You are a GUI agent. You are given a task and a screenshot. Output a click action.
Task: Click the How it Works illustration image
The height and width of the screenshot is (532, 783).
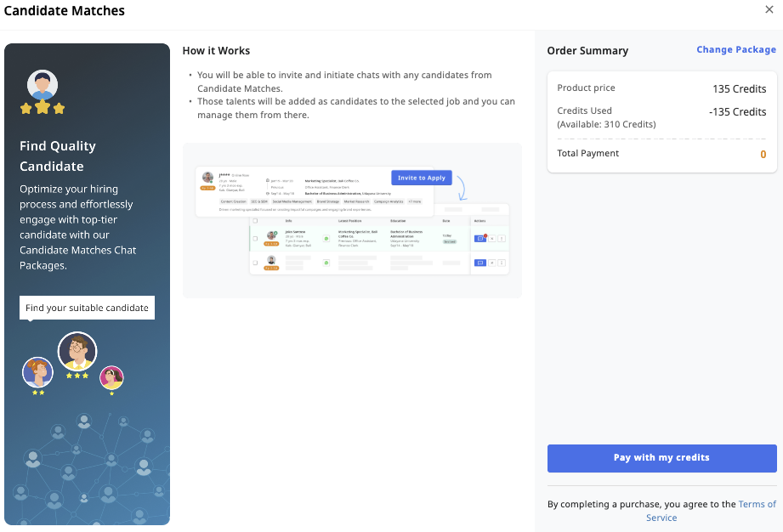[352, 221]
